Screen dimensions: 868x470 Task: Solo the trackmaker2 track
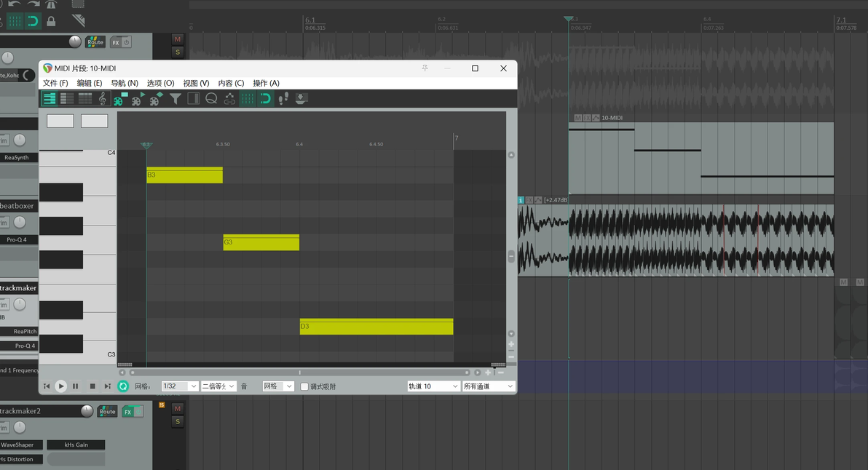[177, 421]
